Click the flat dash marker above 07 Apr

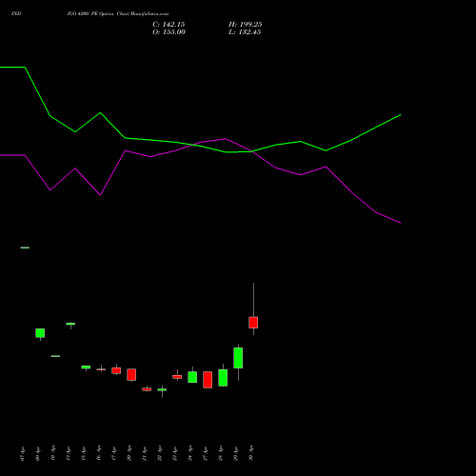(x=25, y=248)
